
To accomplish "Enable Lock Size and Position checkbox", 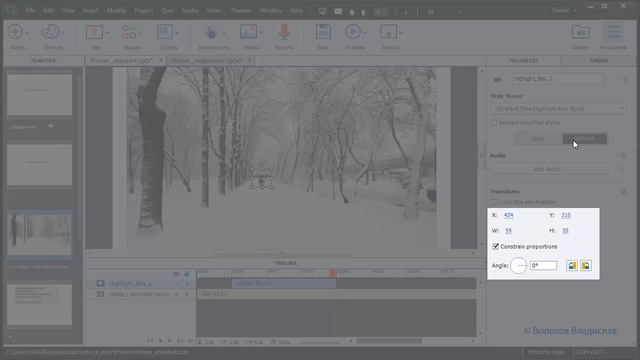I will tap(494, 202).
